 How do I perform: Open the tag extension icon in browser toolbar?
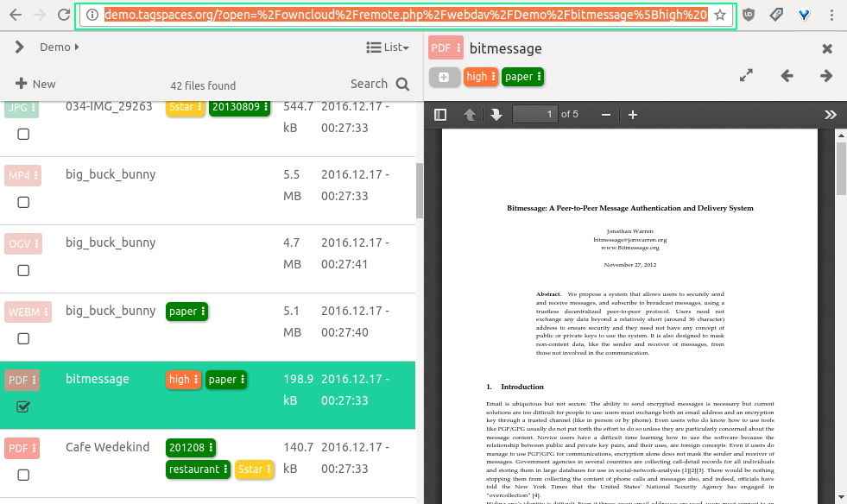776,16
